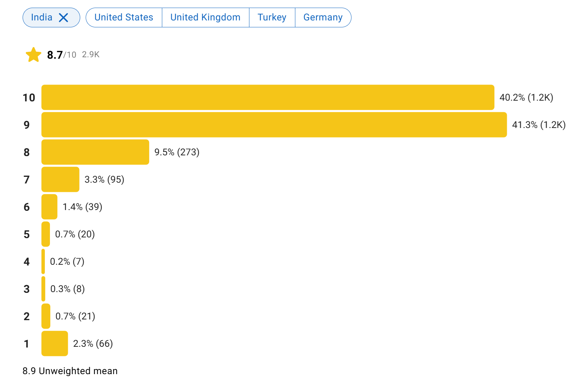Filter ratings by United Kingdom
The height and width of the screenshot is (392, 579).
click(x=205, y=18)
